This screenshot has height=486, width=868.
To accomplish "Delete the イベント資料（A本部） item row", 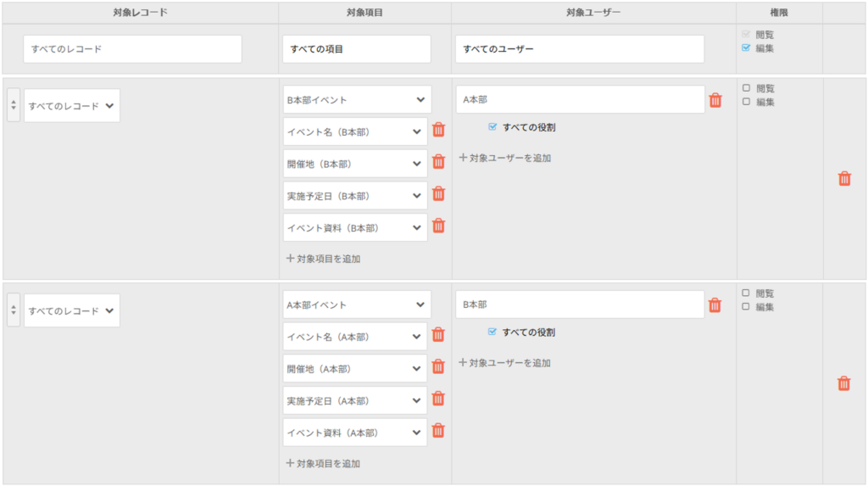I will click(x=438, y=431).
